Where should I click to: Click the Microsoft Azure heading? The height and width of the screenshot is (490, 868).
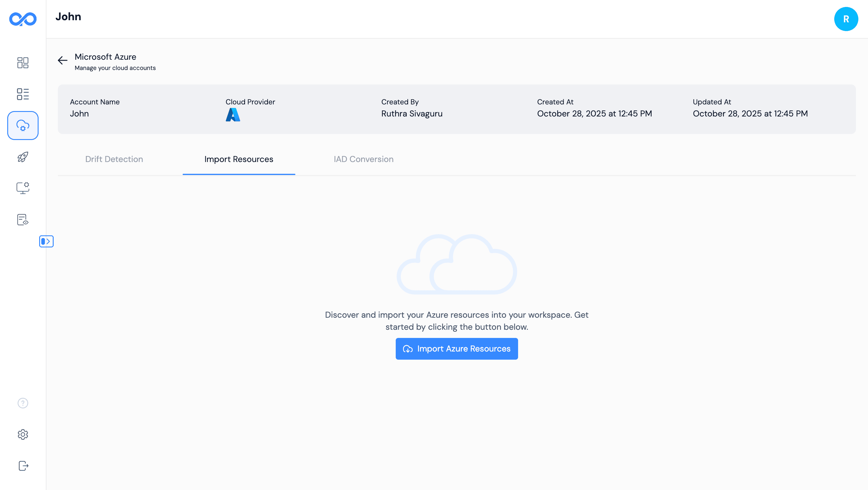click(105, 57)
